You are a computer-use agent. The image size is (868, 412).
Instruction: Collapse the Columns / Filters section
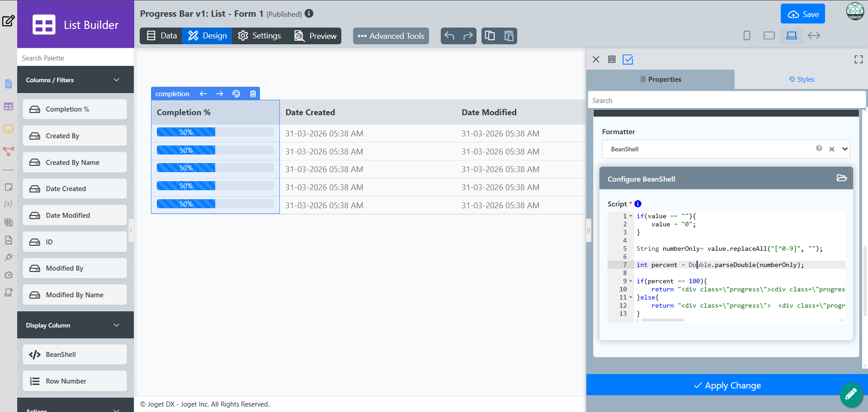coord(117,80)
